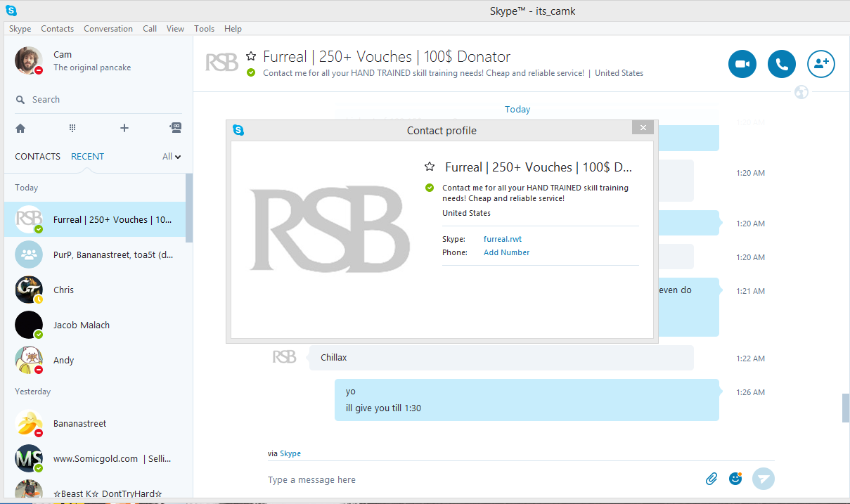The height and width of the screenshot is (504, 850).
Task: Click the Today date header in chat
Action: pyautogui.click(x=517, y=109)
